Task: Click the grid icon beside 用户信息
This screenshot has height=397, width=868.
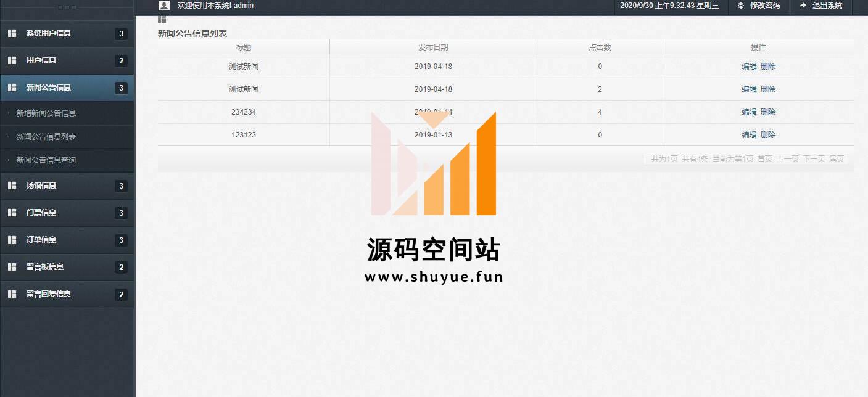Action: pyautogui.click(x=12, y=60)
